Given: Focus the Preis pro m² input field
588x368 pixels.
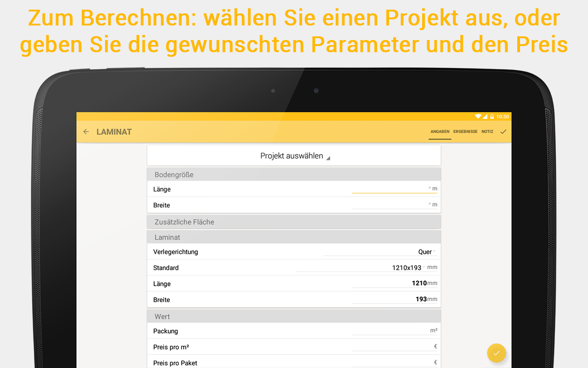Looking at the screenshot, I should point(395,346).
